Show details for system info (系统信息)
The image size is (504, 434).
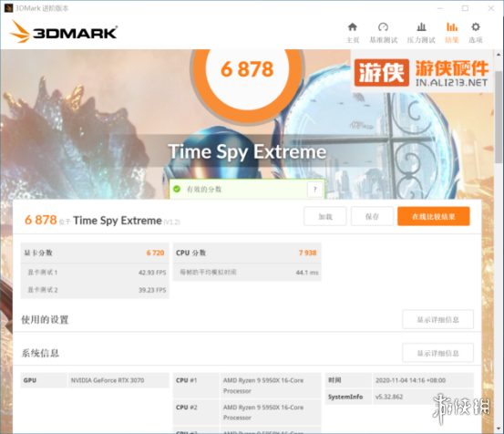point(437,353)
